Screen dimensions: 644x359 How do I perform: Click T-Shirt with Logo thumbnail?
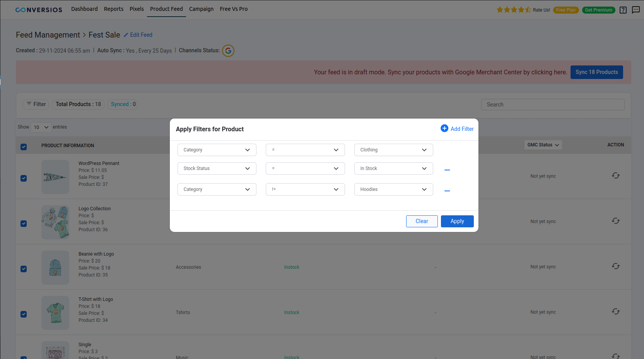[x=55, y=313]
